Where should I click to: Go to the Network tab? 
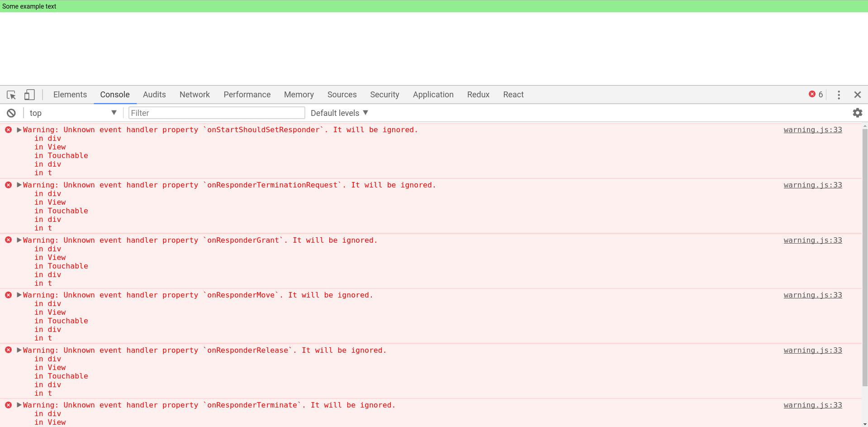coord(194,95)
